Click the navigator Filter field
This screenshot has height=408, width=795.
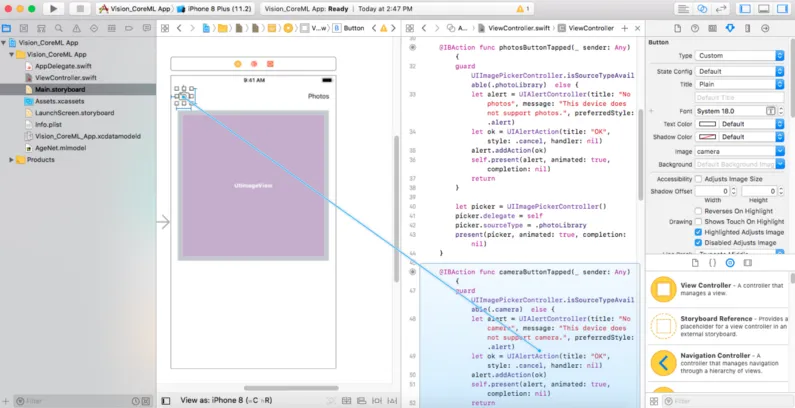point(71,401)
